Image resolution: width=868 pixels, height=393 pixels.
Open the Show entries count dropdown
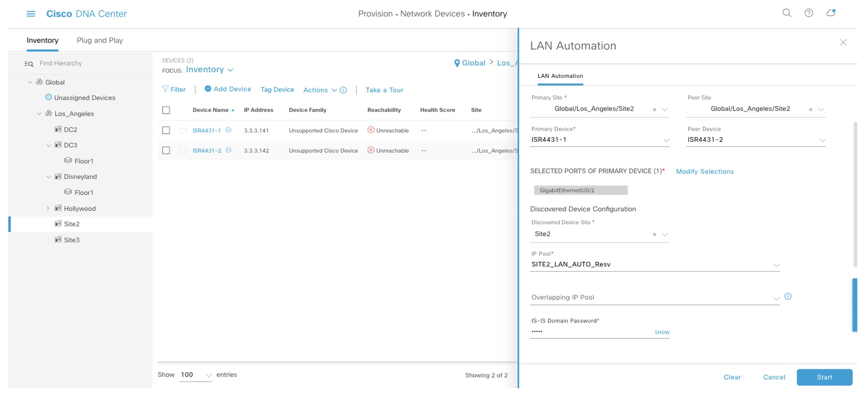coord(195,375)
